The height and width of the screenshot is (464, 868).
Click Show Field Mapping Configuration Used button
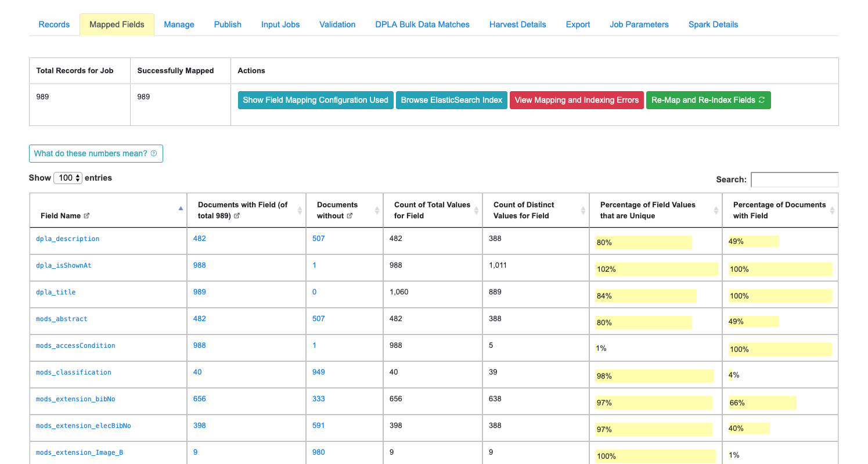315,100
